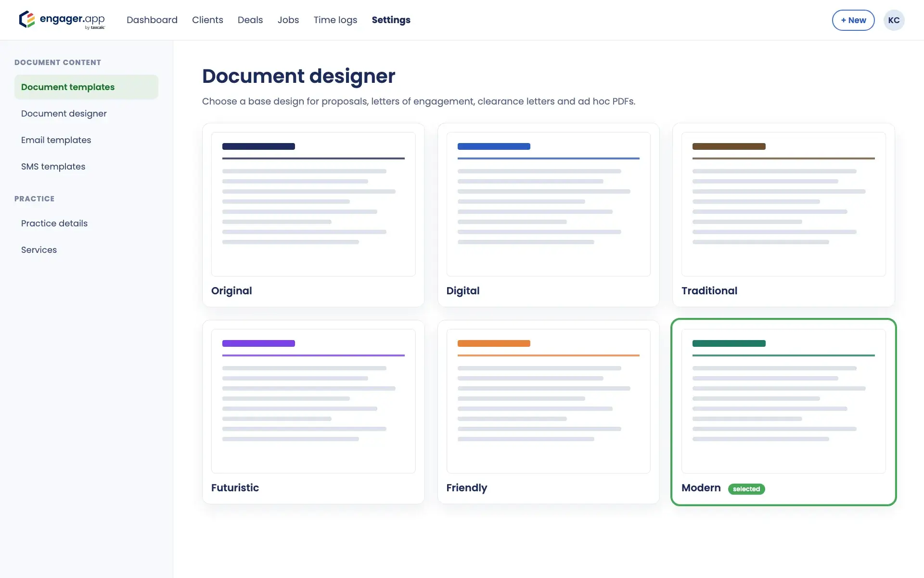Switch to Time logs
The width and height of the screenshot is (924, 578).
pyautogui.click(x=335, y=20)
